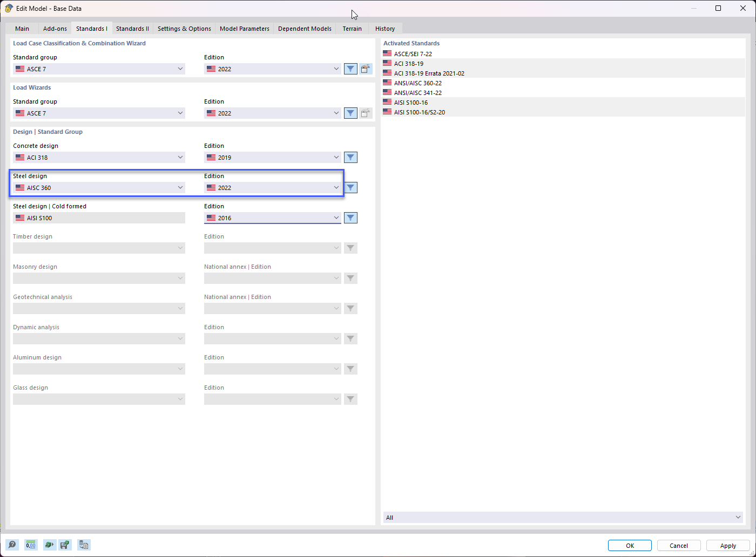756x557 pixels.
Task: Click the filter icon for Masonry design
Action: [350, 278]
